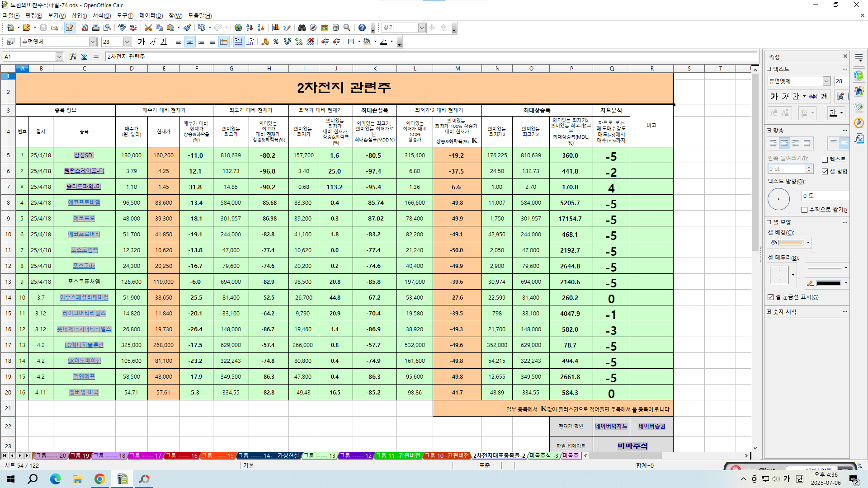This screenshot has width=868, height=488.
Task: Uncheck the 셀 병합 checkbox
Action: point(825,171)
